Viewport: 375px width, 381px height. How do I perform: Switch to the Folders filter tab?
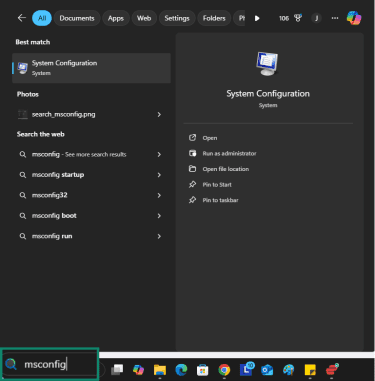(214, 18)
